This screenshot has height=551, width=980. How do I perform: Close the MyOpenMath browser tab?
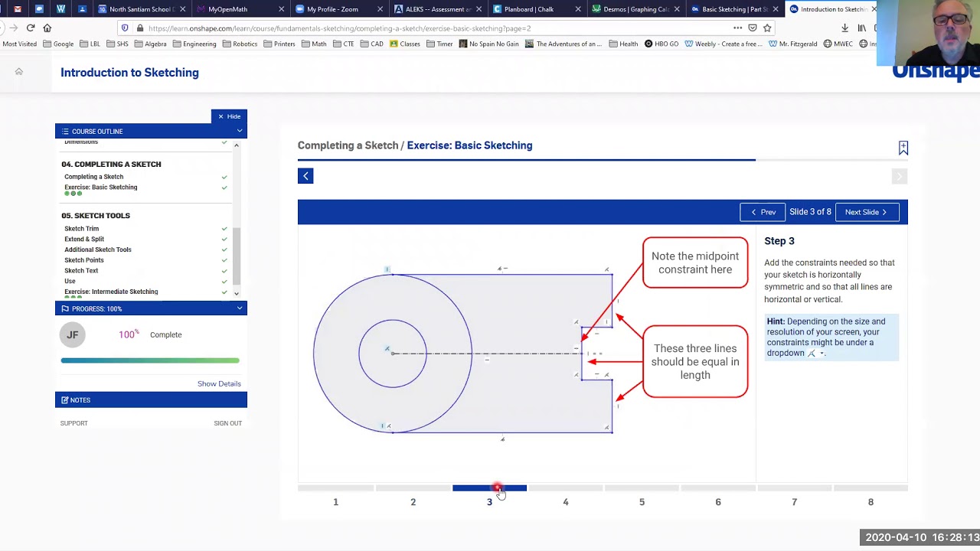click(281, 9)
